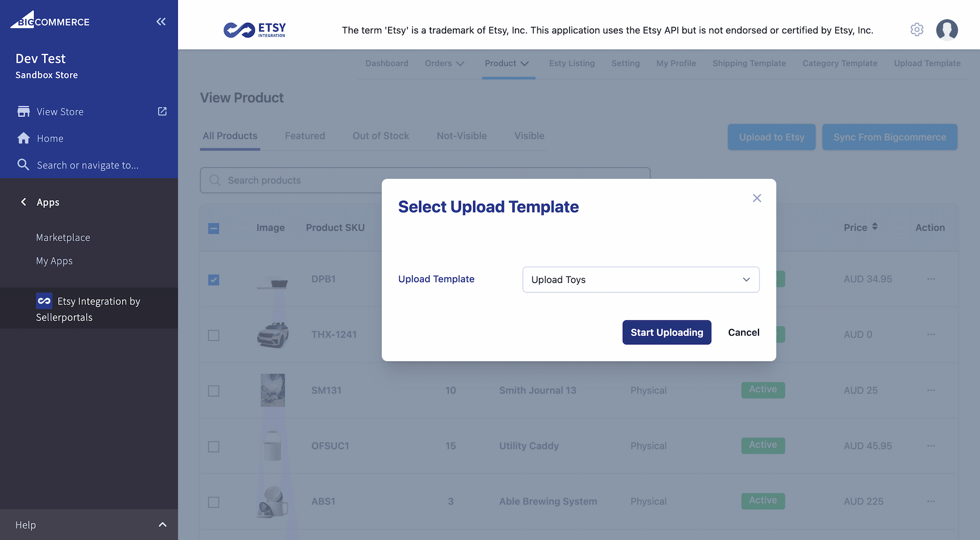980x540 pixels.
Task: Switch to the All Products filter tab
Action: (x=230, y=136)
